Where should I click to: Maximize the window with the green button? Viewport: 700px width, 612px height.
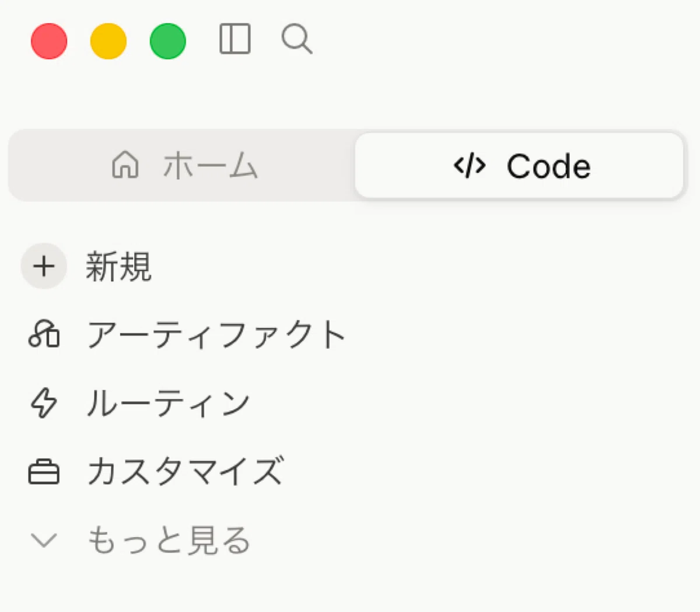pyautogui.click(x=168, y=41)
